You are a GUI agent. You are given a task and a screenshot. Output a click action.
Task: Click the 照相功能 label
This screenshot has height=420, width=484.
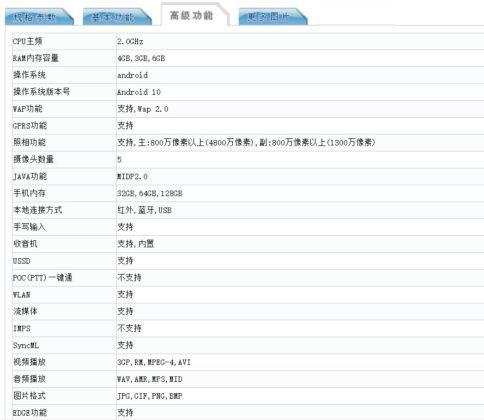pos(29,142)
